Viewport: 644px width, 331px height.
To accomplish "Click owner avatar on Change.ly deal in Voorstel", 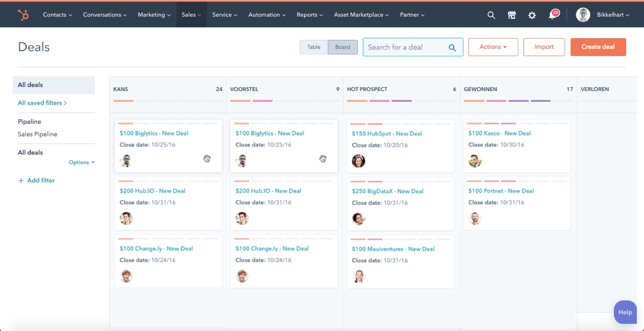I will 242,276.
